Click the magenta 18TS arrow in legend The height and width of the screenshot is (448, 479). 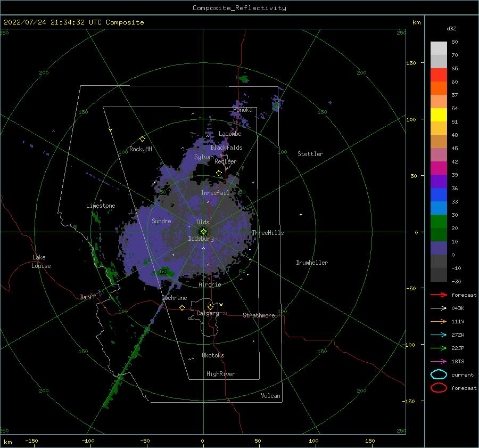point(439,362)
